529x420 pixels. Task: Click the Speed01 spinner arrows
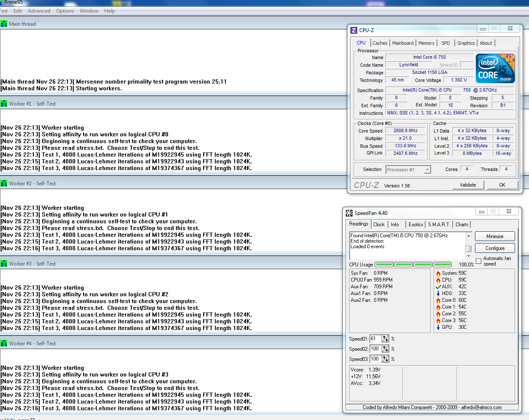tap(385, 339)
